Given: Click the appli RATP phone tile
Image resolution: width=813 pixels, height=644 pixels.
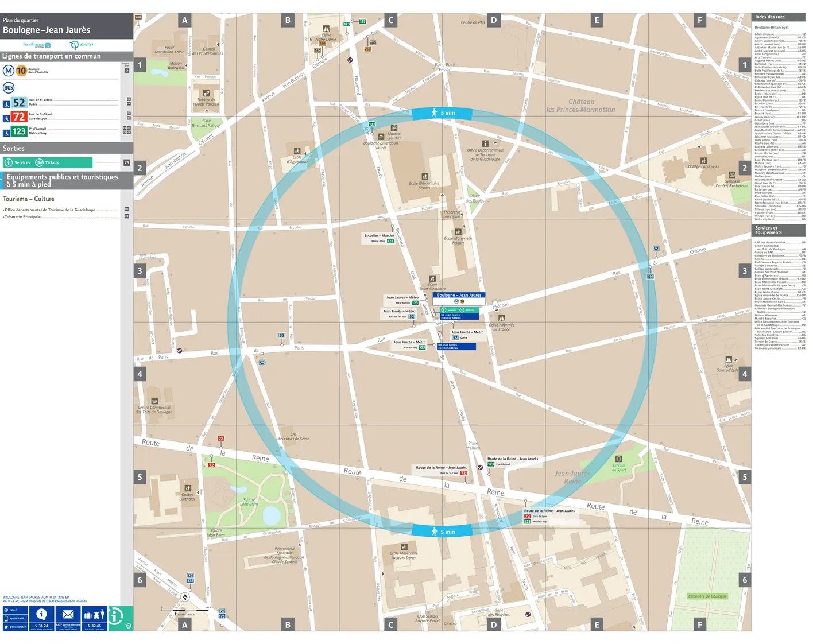Looking at the screenshot, I should click(x=15, y=618).
